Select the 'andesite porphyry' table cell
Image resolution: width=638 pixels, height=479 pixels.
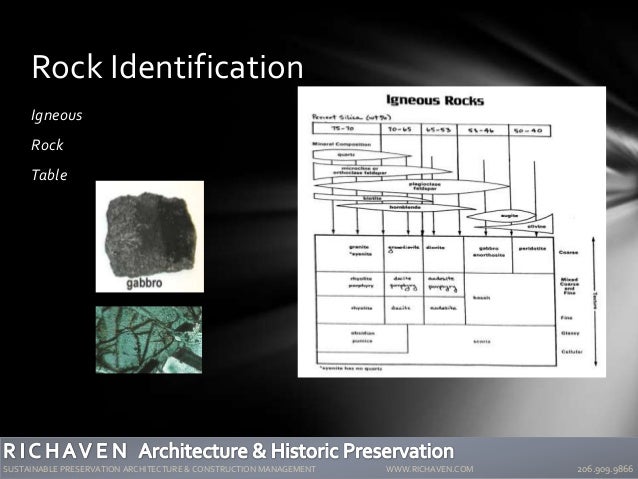click(x=444, y=284)
